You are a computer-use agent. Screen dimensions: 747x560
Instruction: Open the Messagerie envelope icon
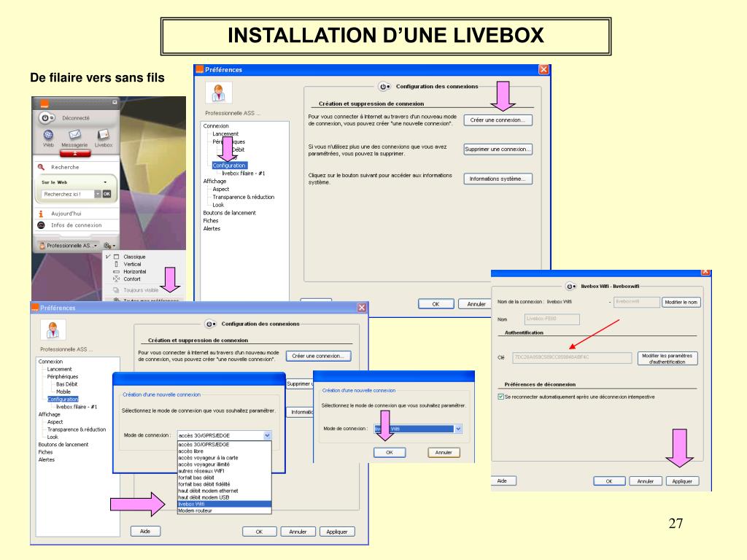pyautogui.click(x=75, y=135)
